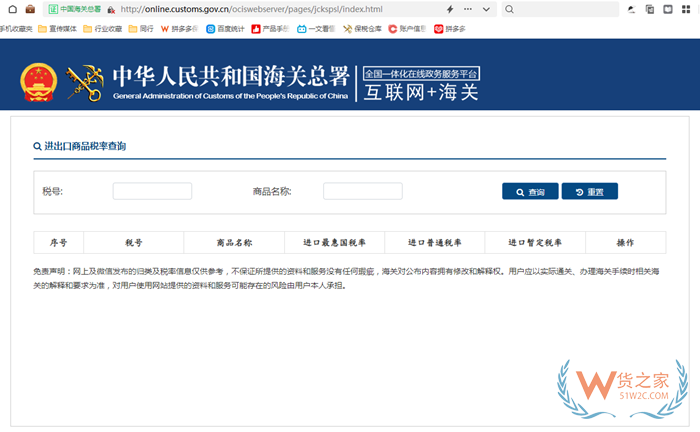Click the 互联网+海关 banner text
Screen dimensions: 700x432
click(x=421, y=92)
